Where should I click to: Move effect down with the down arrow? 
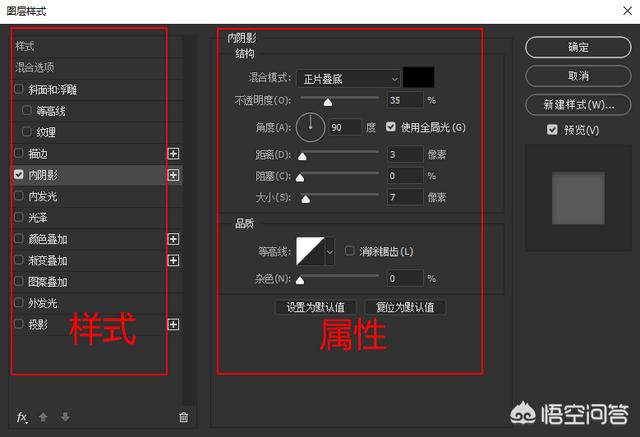pyautogui.click(x=65, y=417)
